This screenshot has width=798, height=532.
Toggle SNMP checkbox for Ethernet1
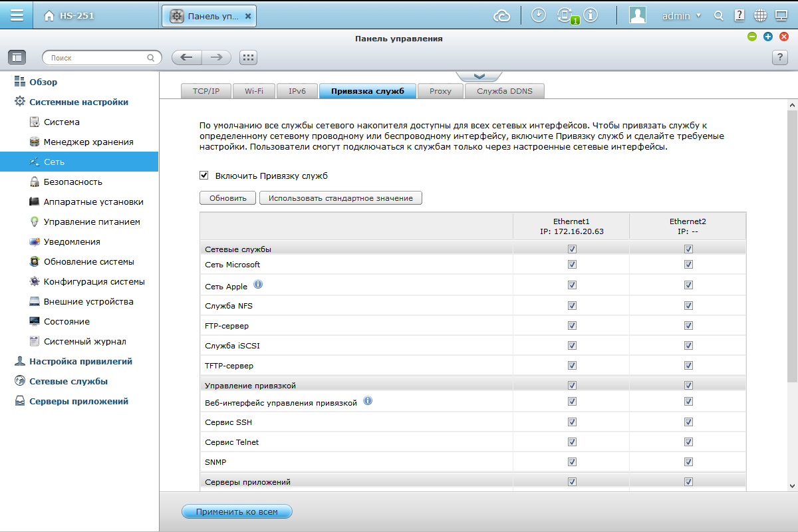(572, 462)
